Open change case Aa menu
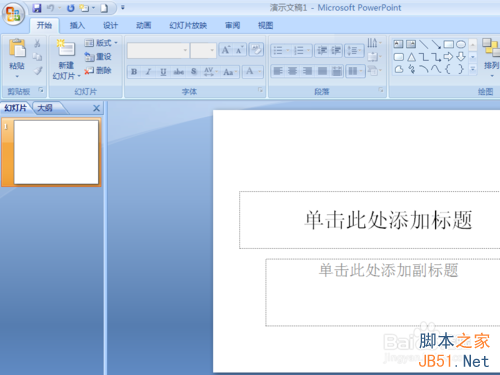500x375 pixels. pos(230,71)
